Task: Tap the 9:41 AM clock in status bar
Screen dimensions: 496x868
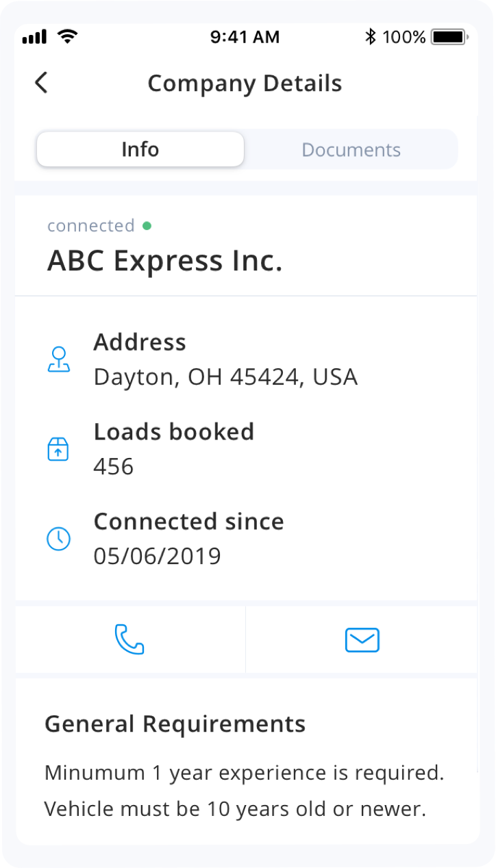Action: (245, 37)
